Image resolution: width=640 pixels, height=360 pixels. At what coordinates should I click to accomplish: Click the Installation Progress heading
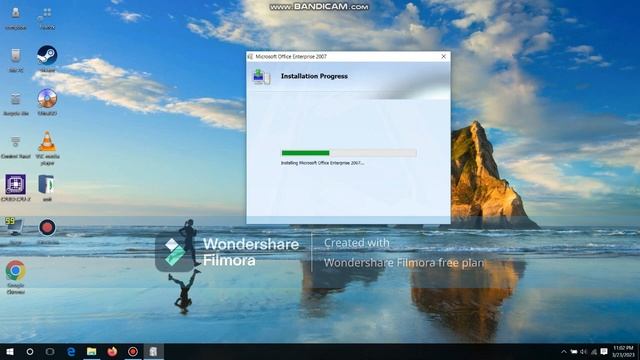[x=314, y=76]
